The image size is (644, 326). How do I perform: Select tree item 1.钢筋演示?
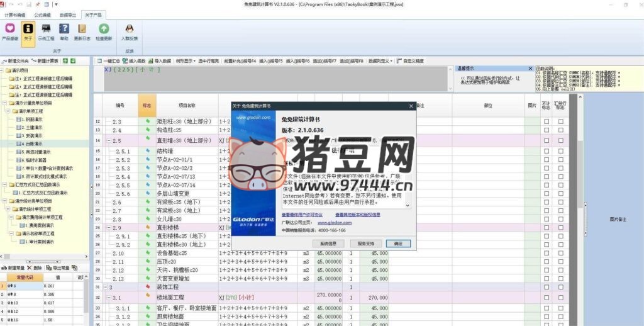(29, 119)
